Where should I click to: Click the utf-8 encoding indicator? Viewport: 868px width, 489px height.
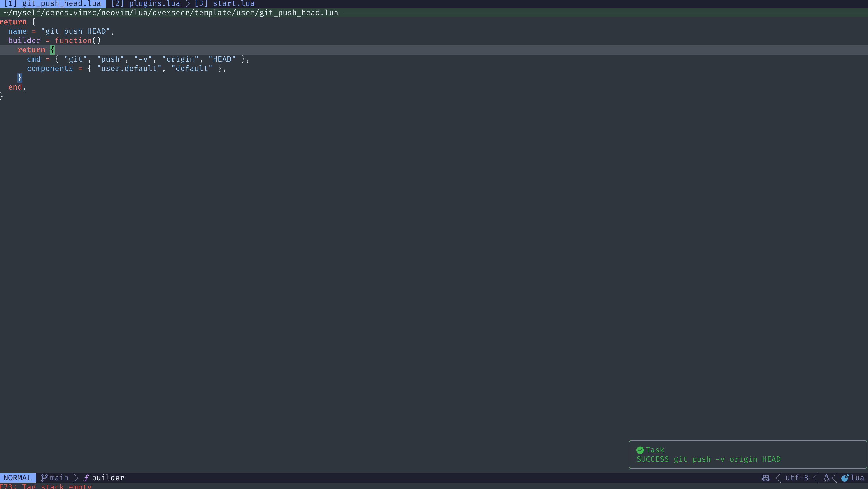coord(797,478)
